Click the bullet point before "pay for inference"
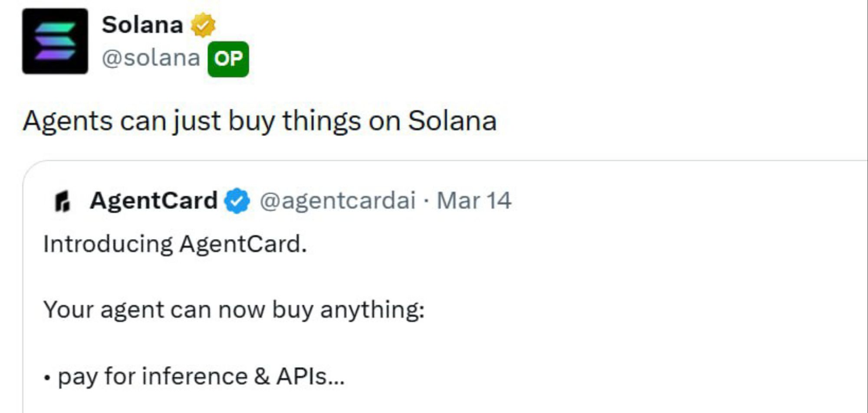The image size is (868, 413). [x=47, y=378]
